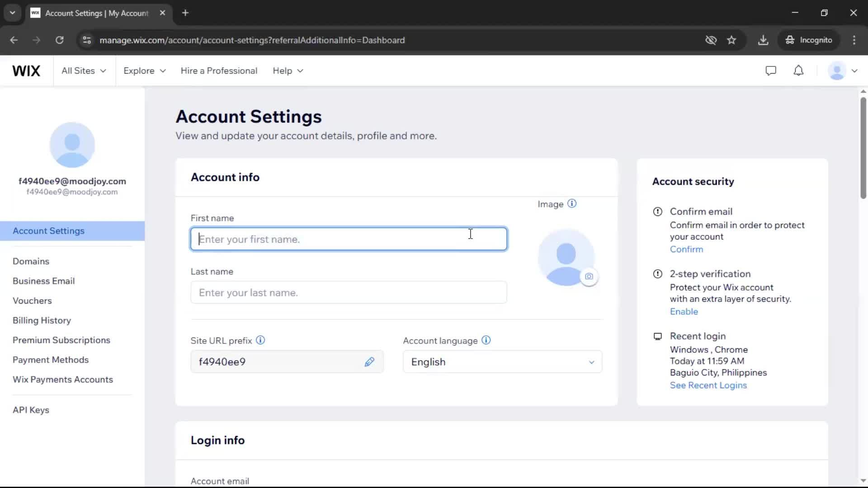Screen dimensions: 868x488
Task: Click See Recent Logins link
Action: 708,385
